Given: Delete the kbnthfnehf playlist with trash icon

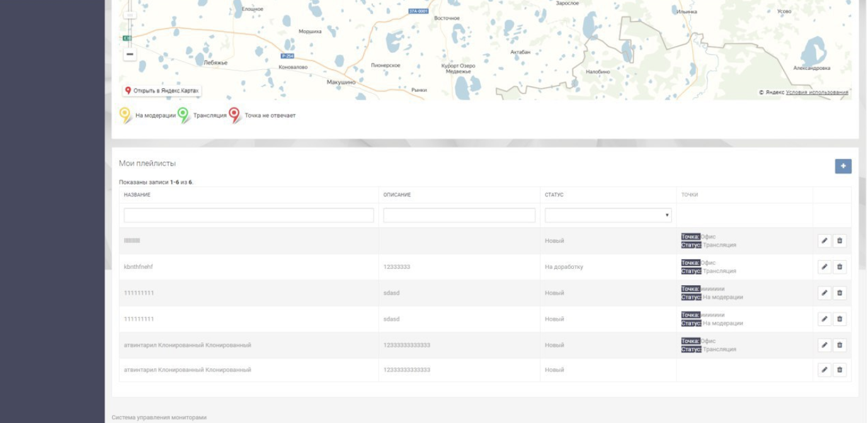Looking at the screenshot, I should pos(840,267).
